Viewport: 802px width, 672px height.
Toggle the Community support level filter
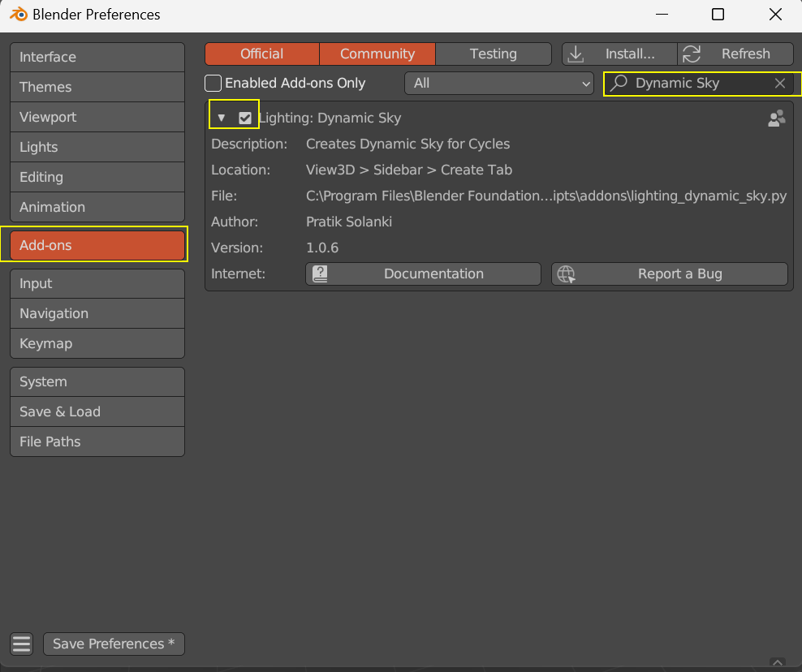point(377,54)
